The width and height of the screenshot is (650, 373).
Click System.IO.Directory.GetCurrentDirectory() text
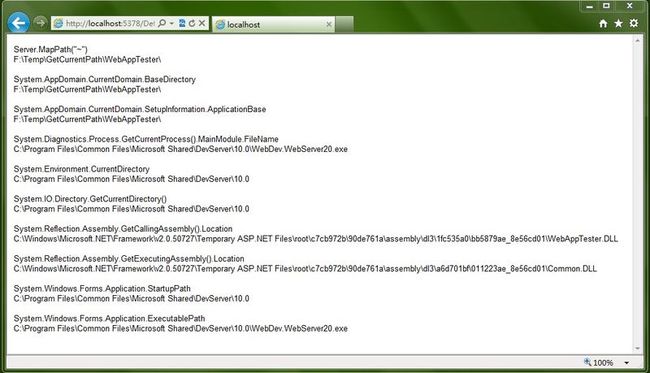[x=90, y=199]
